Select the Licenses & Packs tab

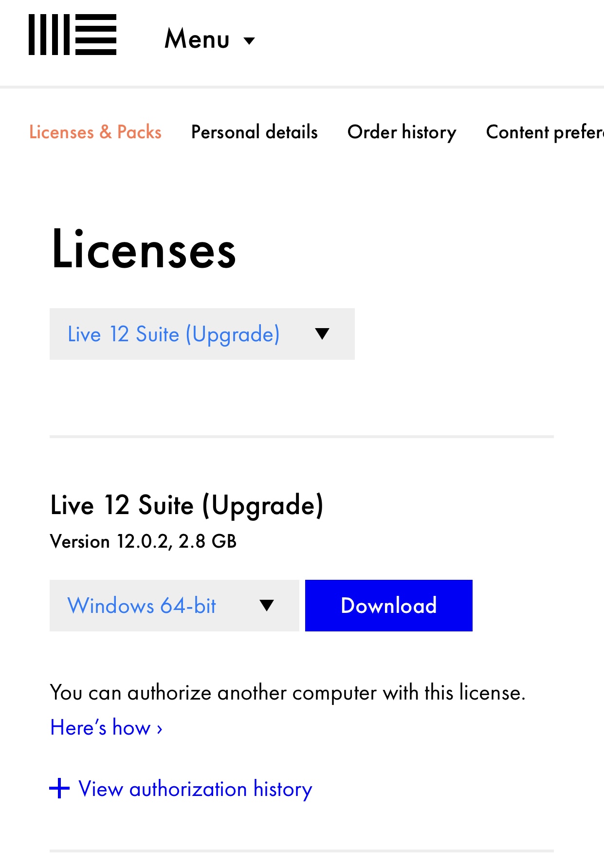[96, 131]
